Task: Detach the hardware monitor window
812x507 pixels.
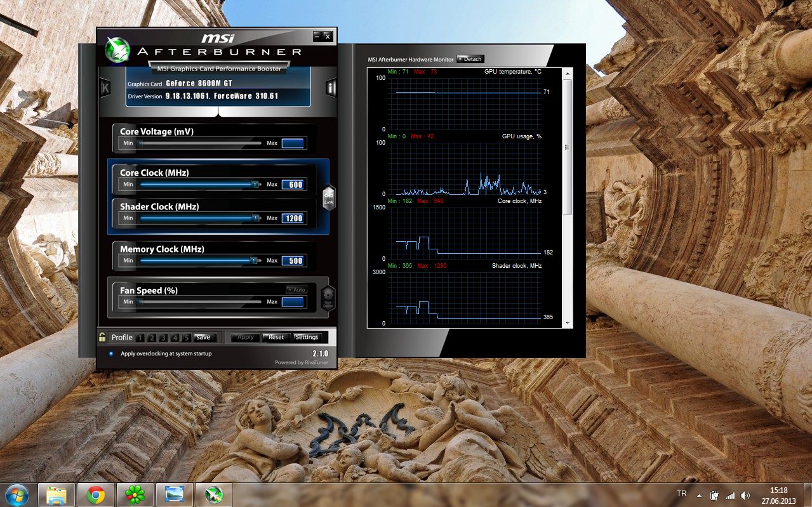Action: click(470, 59)
